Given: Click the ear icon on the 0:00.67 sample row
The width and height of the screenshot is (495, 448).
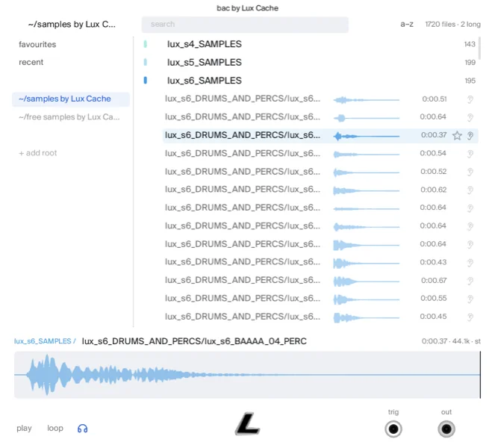Looking at the screenshot, I should (x=470, y=281).
